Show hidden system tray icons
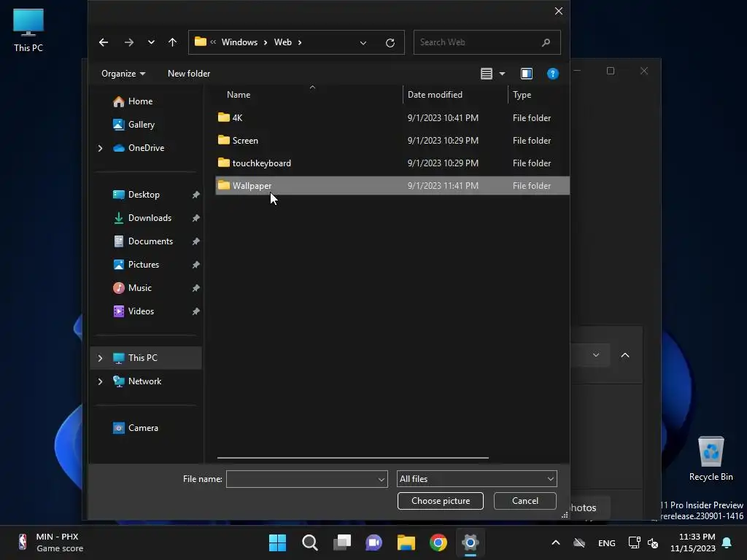 click(555, 542)
